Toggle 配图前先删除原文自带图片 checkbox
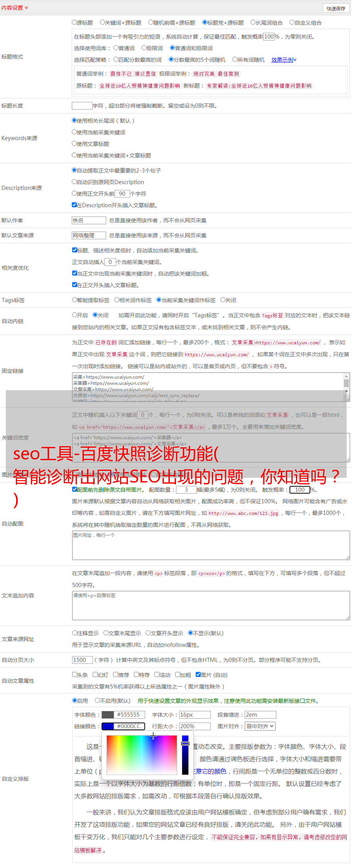Image resolution: width=352 pixels, height=868 pixels. pos(74,489)
